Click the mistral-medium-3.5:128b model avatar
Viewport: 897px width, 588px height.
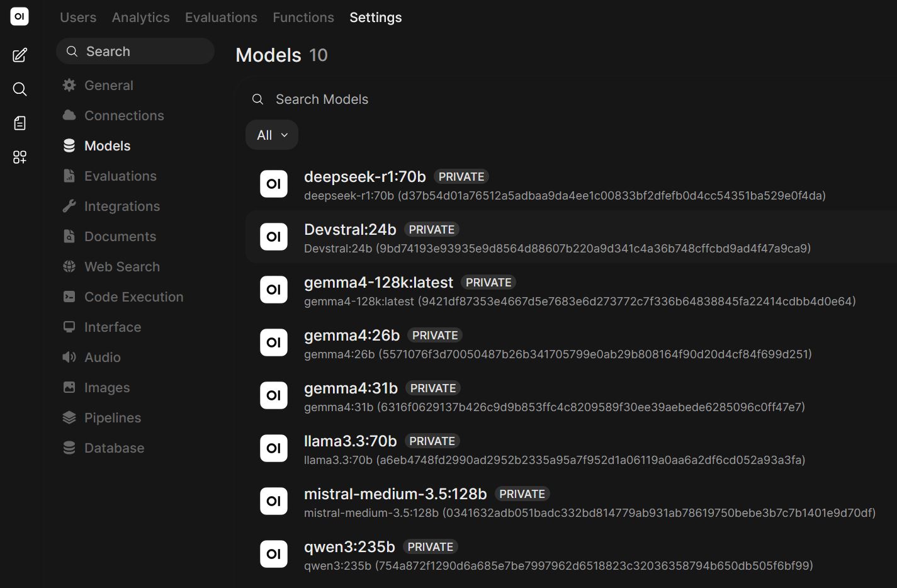[274, 501]
